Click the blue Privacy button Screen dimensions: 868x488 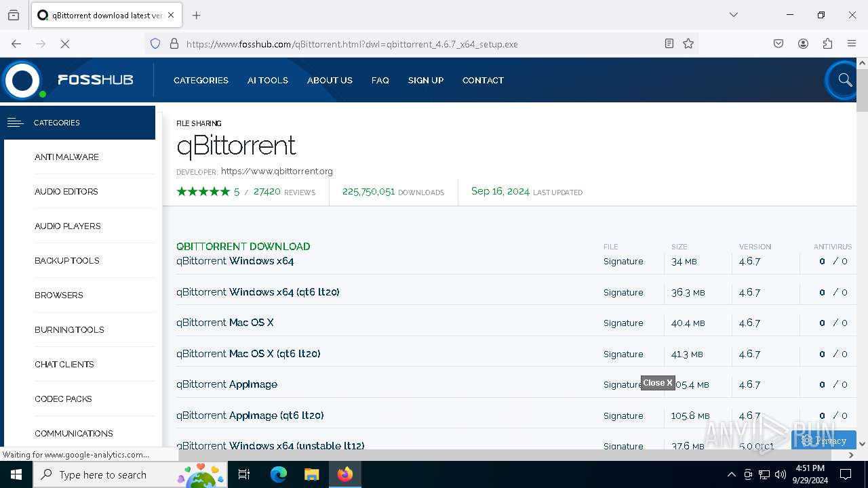[823, 440]
